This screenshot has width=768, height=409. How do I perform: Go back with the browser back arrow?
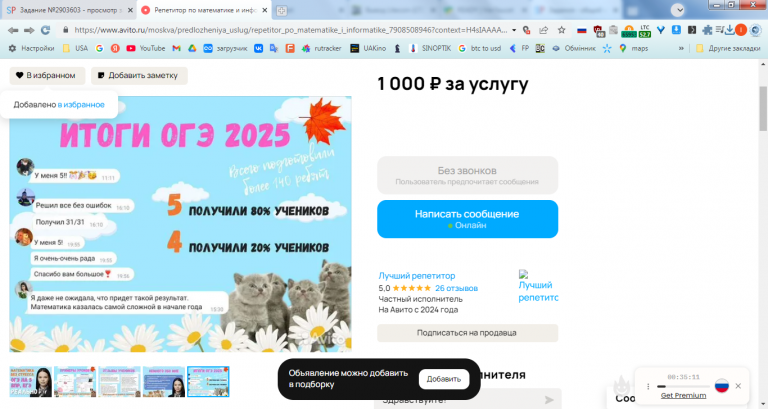(x=13, y=30)
